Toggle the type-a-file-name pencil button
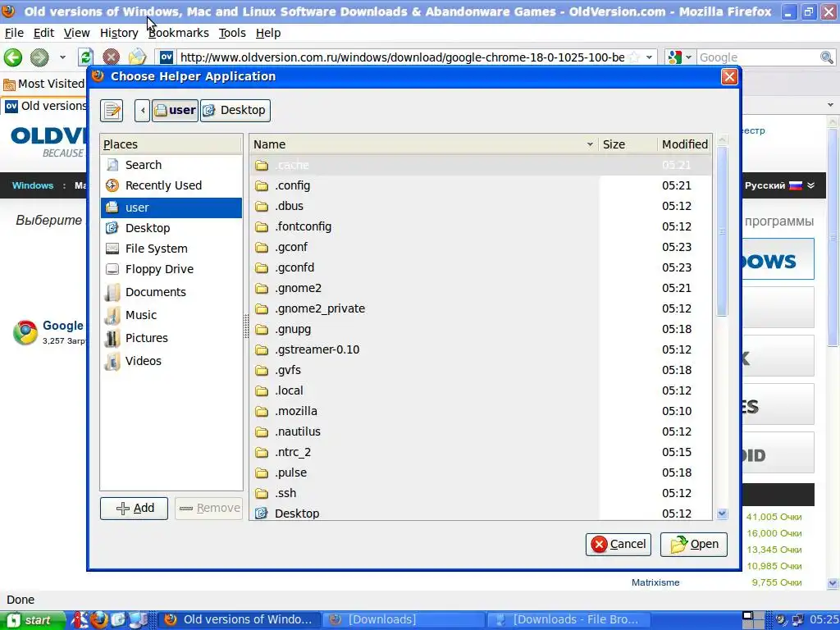 pos(112,111)
